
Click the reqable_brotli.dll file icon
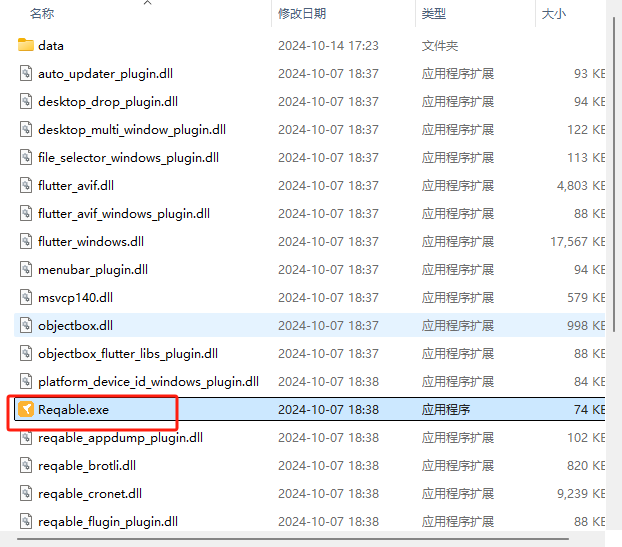click(26, 465)
